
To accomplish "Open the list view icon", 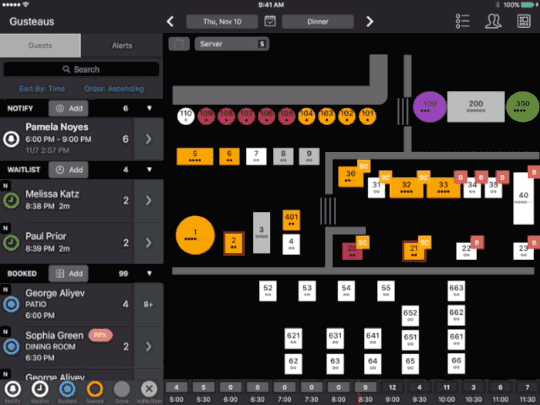I will (462, 21).
